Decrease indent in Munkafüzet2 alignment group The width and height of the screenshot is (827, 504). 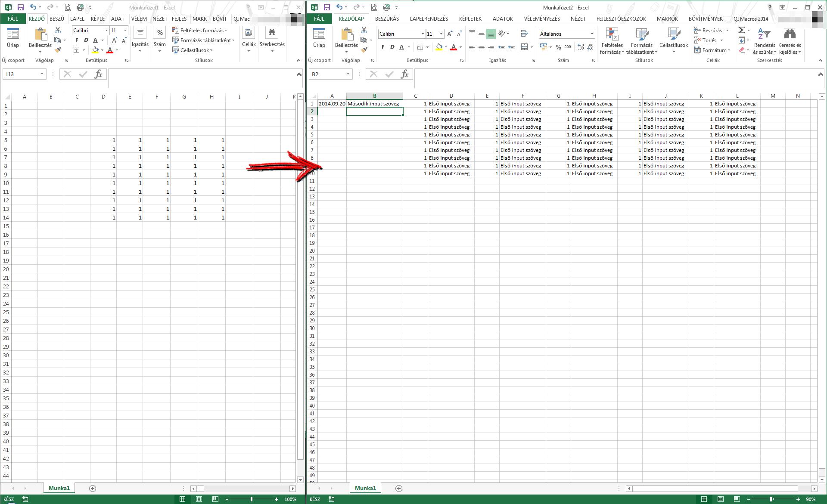(501, 47)
